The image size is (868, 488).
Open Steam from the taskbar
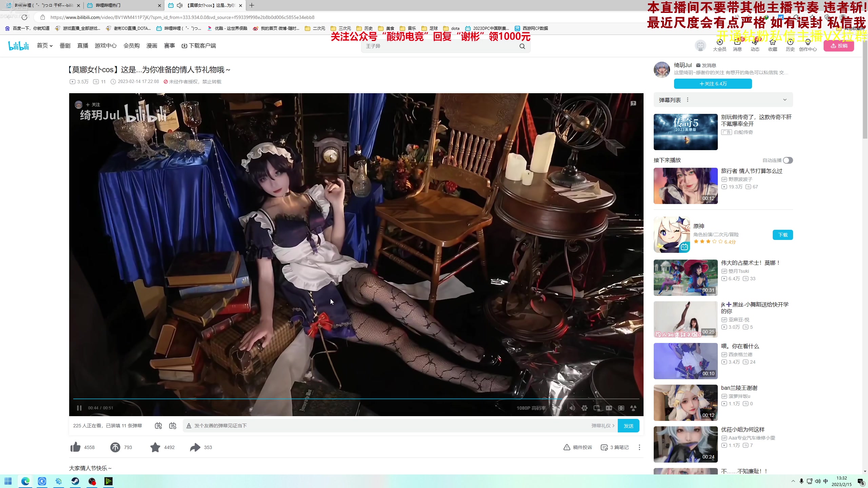click(75, 481)
